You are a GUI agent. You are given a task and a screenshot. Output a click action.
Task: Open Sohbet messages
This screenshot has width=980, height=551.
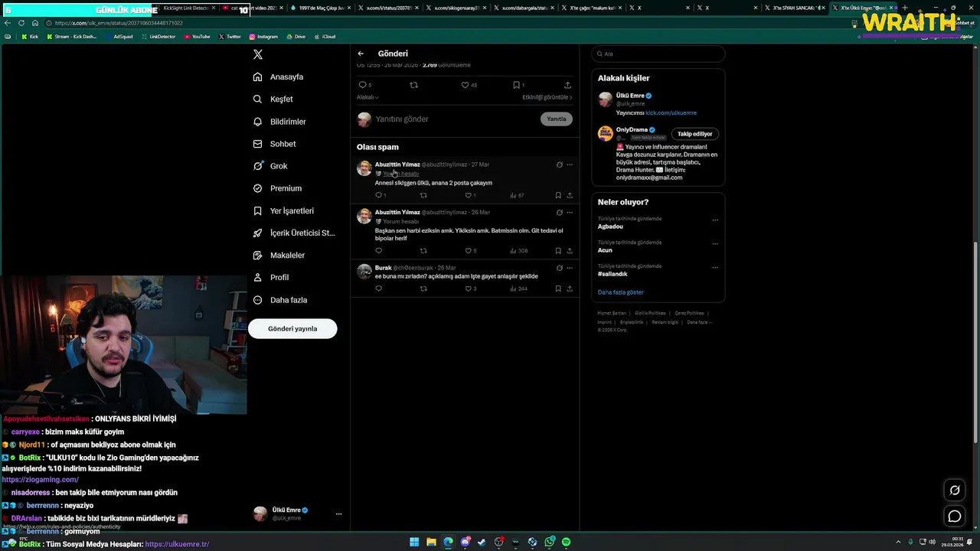click(x=274, y=144)
